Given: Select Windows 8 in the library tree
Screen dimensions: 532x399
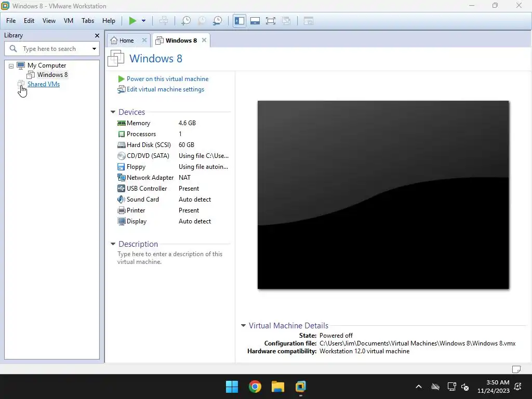Looking at the screenshot, I should pos(52,75).
